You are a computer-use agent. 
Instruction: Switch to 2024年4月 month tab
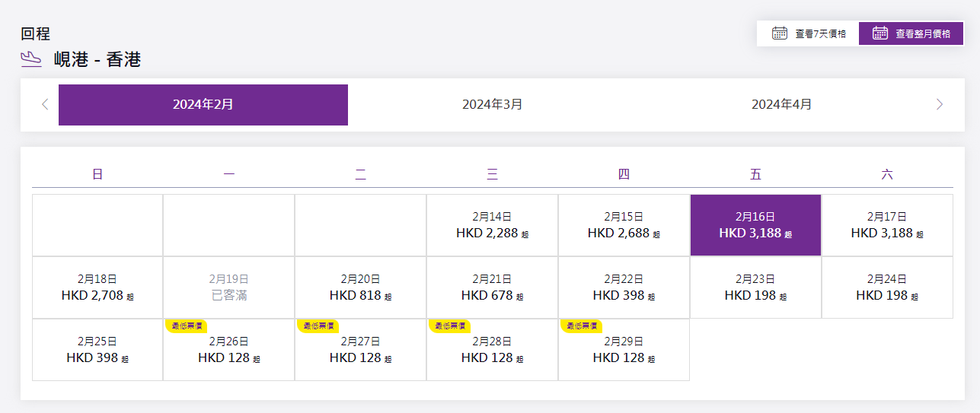click(x=781, y=105)
